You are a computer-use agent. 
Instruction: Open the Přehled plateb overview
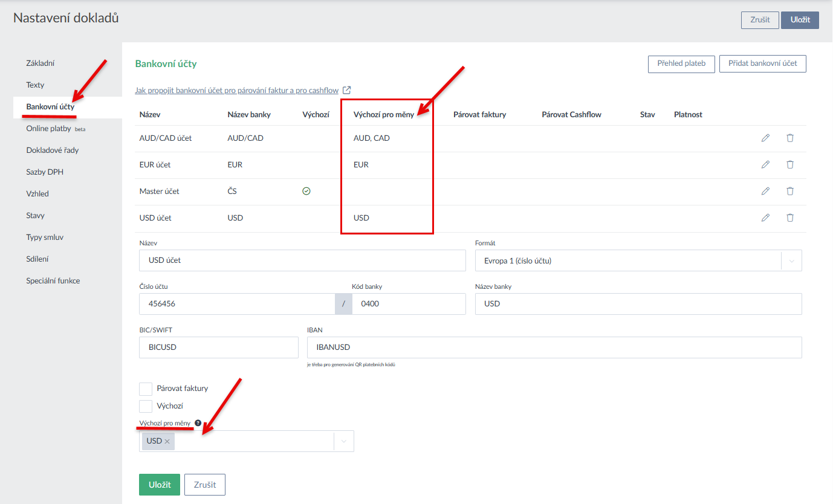tap(681, 63)
